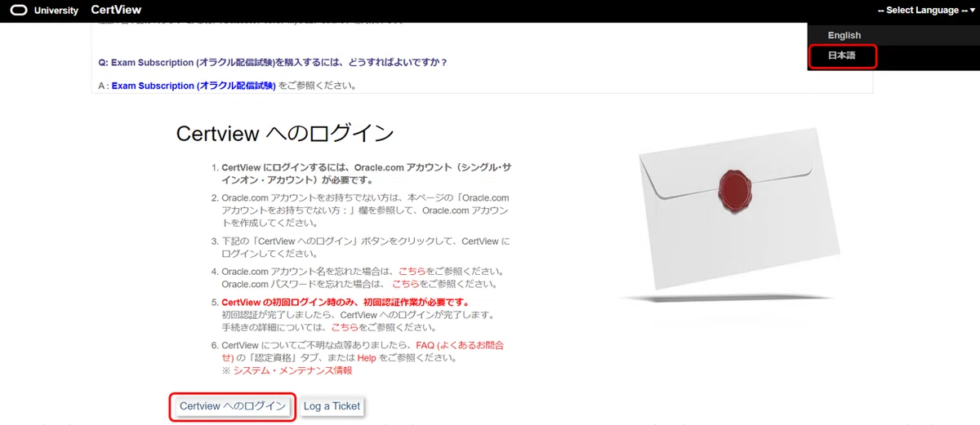Choose English from the language menu

pyautogui.click(x=844, y=35)
